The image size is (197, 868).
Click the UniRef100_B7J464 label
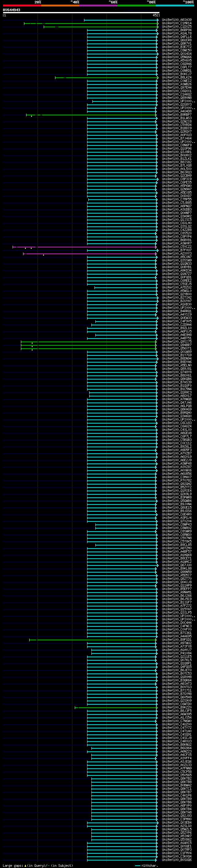[176, 139]
